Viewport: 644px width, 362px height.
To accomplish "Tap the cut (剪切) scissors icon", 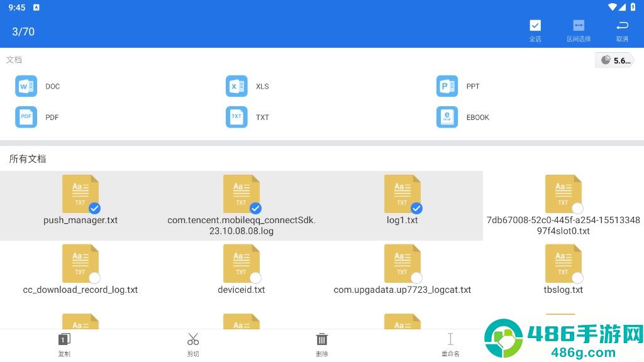I will (193, 339).
